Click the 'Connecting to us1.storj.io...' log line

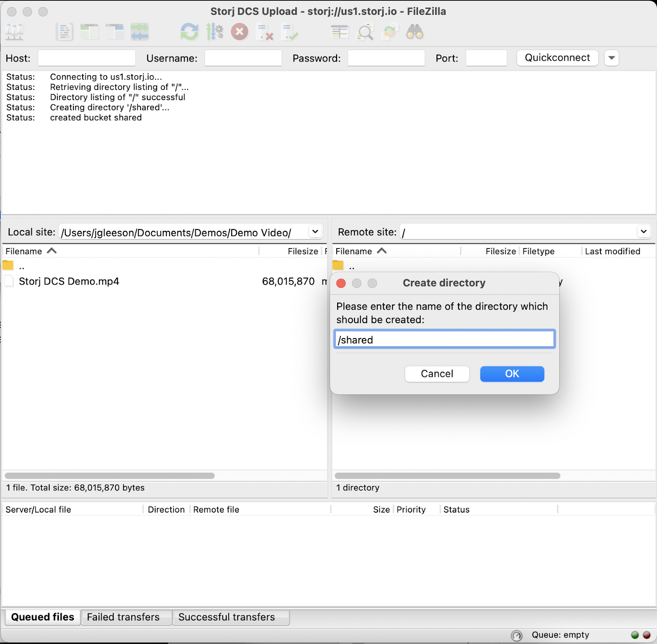[106, 77]
